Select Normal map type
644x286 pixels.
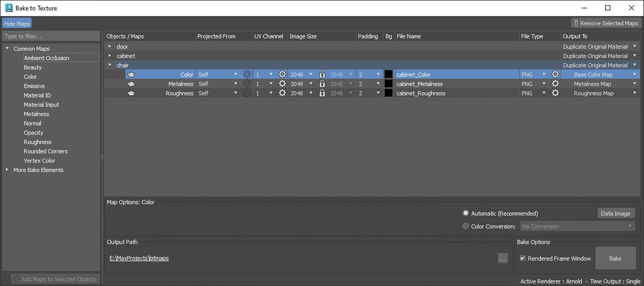point(33,123)
